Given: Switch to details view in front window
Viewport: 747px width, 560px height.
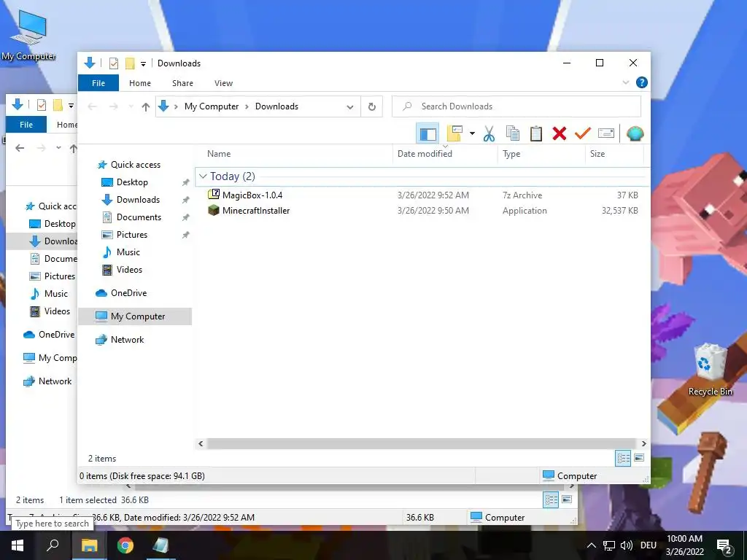Looking at the screenshot, I should tap(623, 458).
